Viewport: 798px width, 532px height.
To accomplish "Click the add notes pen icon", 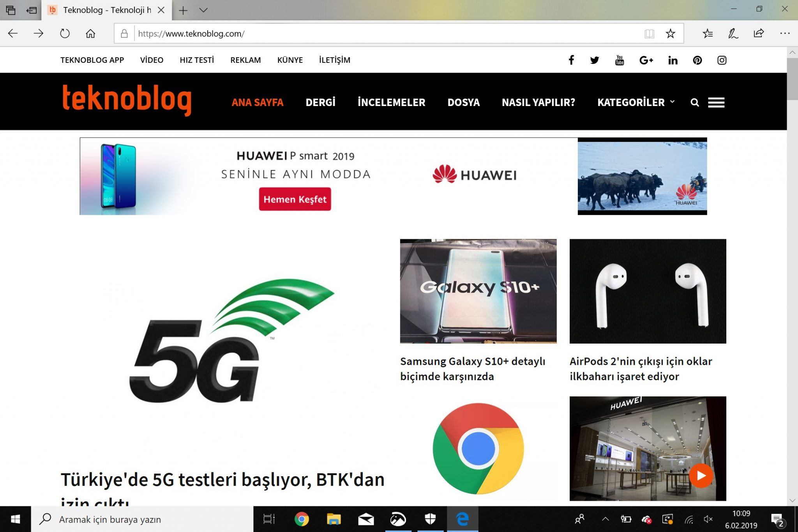I will pyautogui.click(x=733, y=34).
